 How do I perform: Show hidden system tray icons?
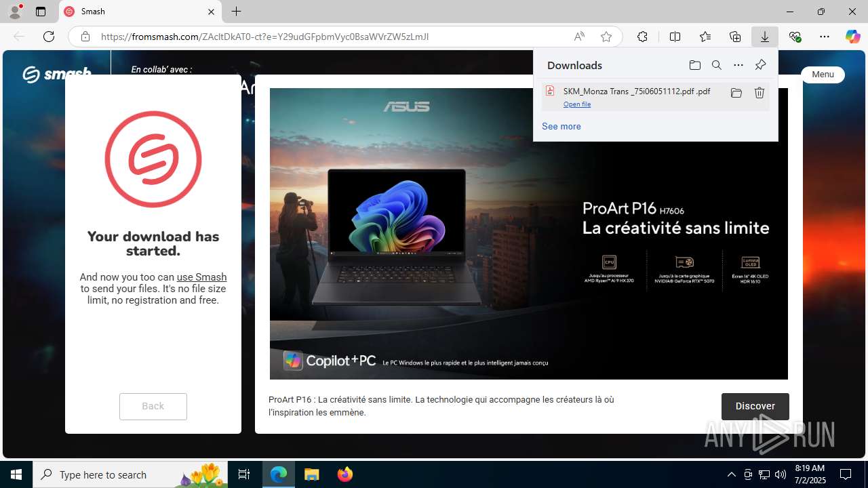[x=731, y=474]
